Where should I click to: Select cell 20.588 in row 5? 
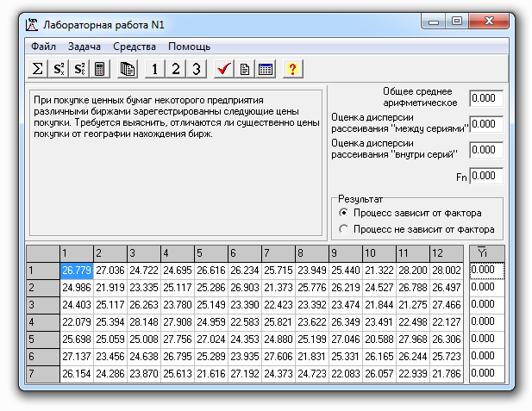click(379, 339)
